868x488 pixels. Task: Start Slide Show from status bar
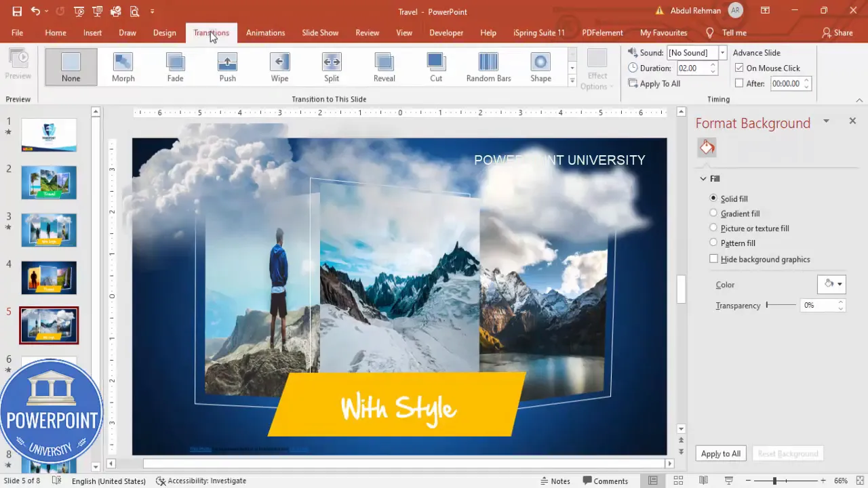[x=729, y=481]
